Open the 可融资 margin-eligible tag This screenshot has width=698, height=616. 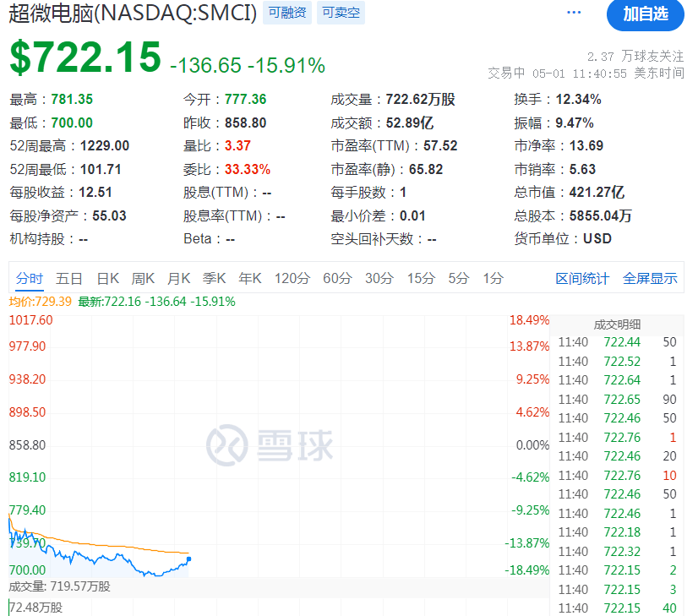coord(286,13)
